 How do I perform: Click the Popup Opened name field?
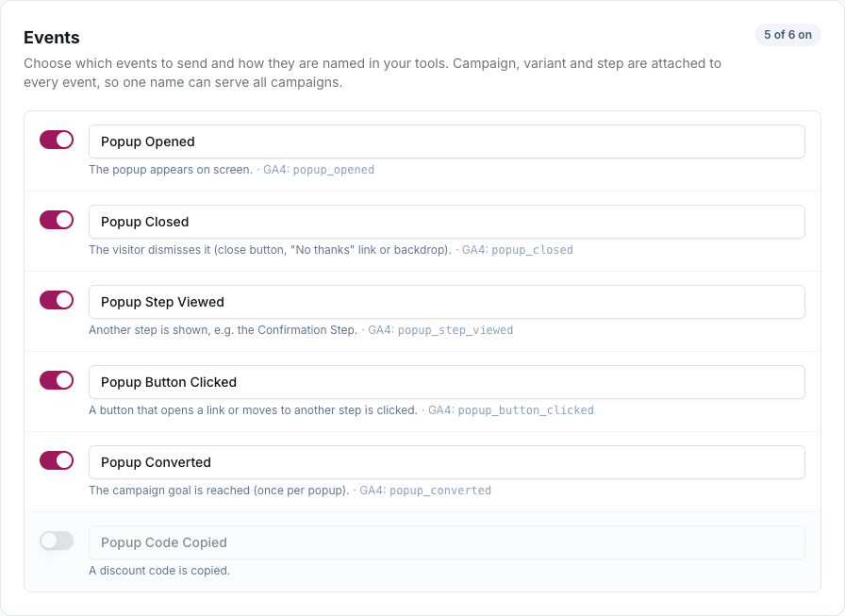point(447,142)
